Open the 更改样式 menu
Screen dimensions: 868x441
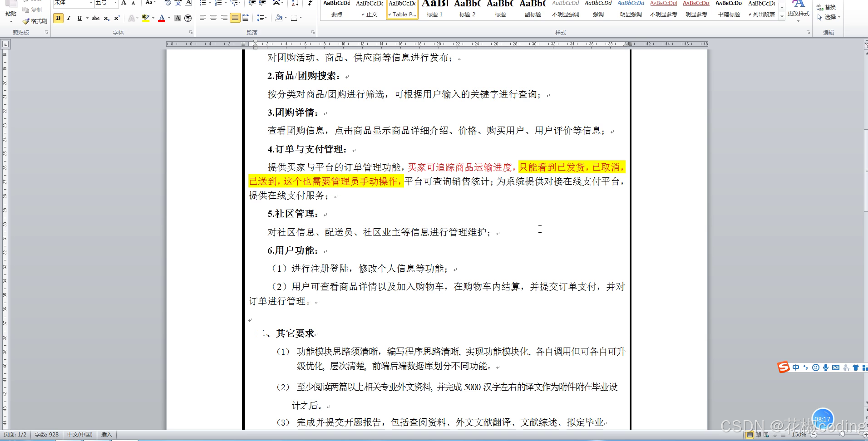tap(799, 13)
